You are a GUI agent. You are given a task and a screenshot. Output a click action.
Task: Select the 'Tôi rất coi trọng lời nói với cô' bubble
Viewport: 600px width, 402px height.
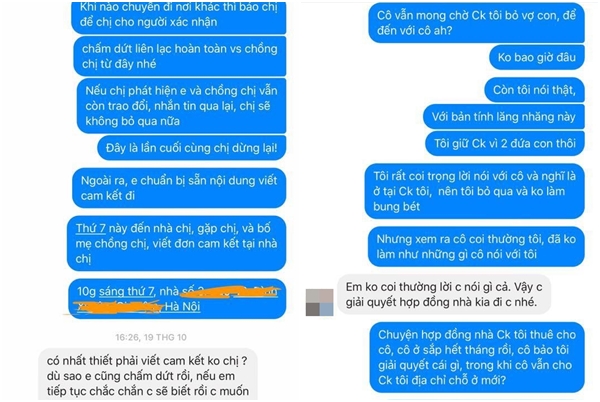tap(474, 191)
